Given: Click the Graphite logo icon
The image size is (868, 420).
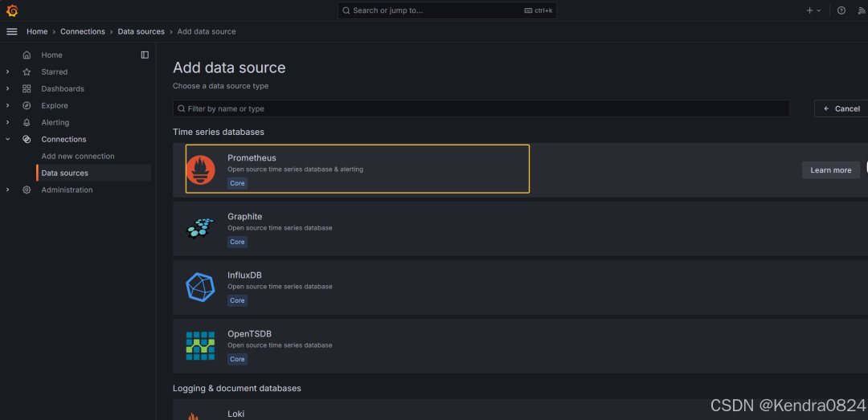Looking at the screenshot, I should coord(200,228).
